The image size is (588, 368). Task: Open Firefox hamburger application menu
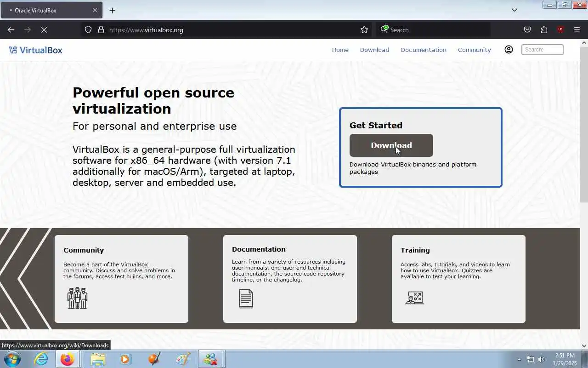(577, 30)
